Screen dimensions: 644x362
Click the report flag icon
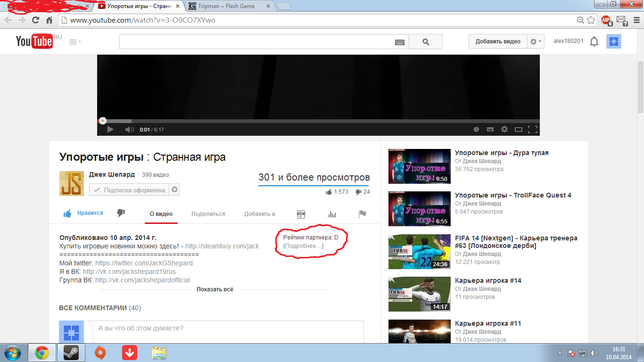(363, 214)
